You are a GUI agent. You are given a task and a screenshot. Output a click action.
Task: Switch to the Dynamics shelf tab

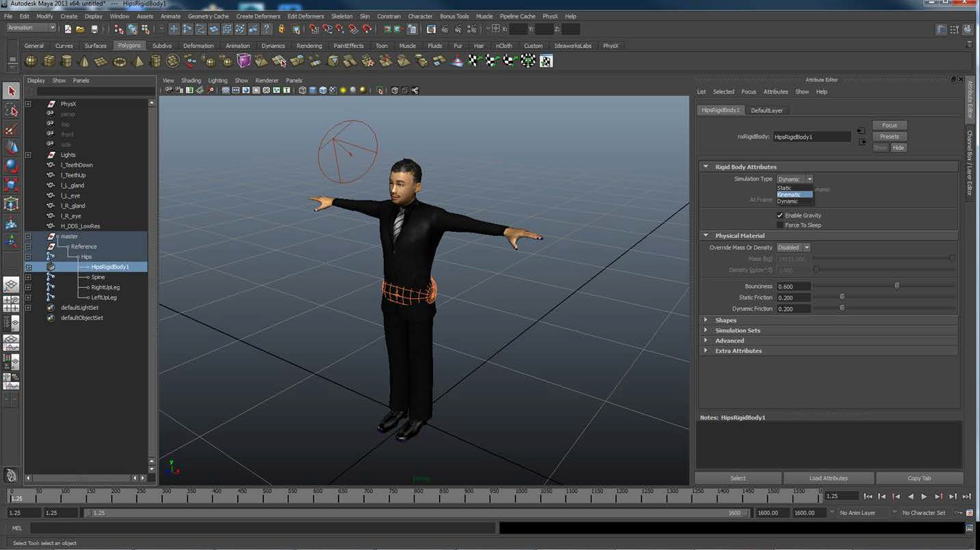click(x=273, y=46)
